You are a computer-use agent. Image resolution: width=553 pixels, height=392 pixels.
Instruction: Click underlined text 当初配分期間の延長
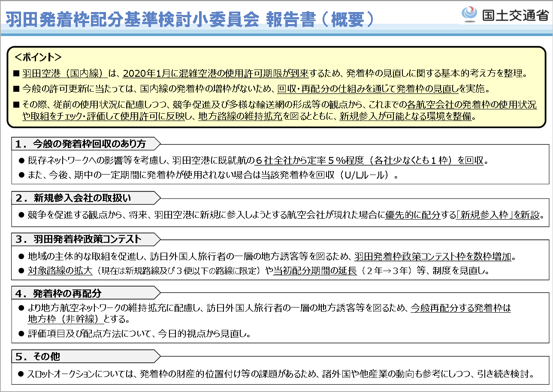point(315,271)
